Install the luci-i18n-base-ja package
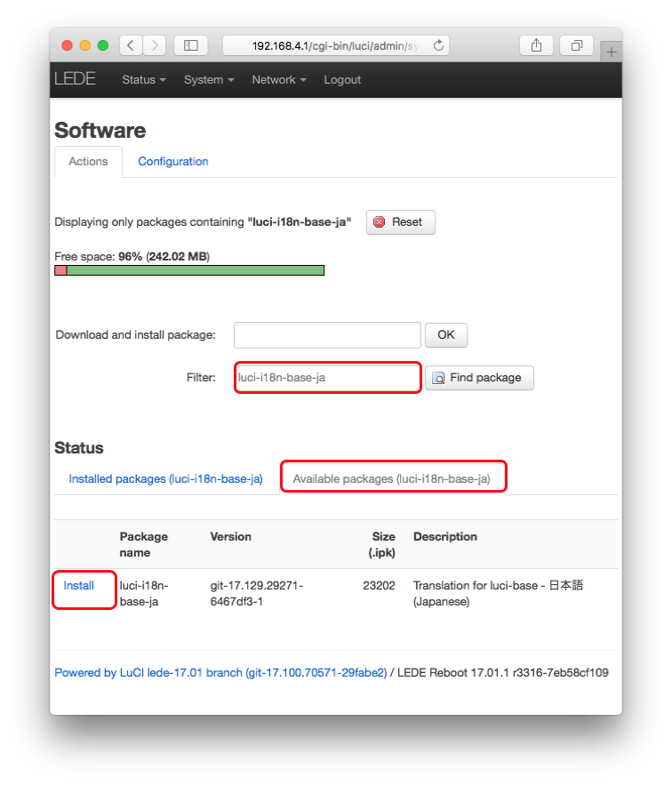 79,585
